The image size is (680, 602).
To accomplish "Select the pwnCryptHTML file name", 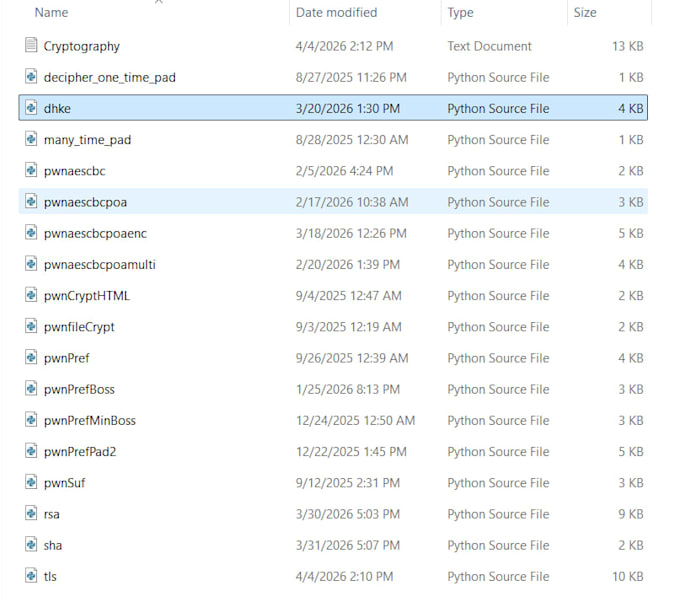I will point(87,296).
